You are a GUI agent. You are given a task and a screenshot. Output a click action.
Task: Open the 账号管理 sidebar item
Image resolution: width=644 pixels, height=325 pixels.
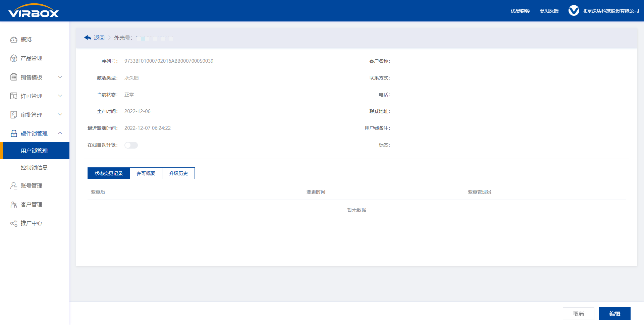pos(35,186)
